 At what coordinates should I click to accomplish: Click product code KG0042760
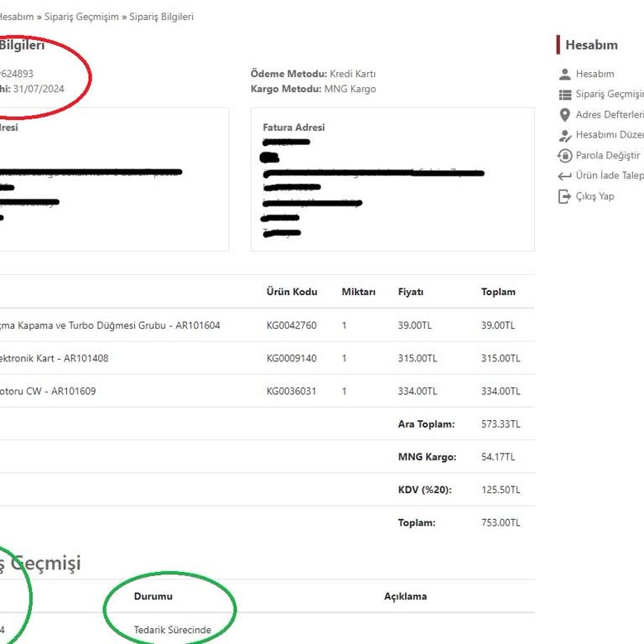[292, 325]
